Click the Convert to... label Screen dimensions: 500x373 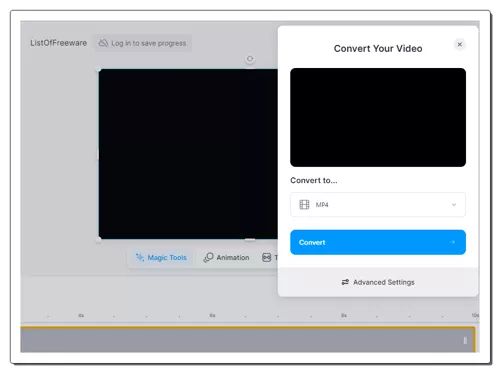(x=314, y=180)
